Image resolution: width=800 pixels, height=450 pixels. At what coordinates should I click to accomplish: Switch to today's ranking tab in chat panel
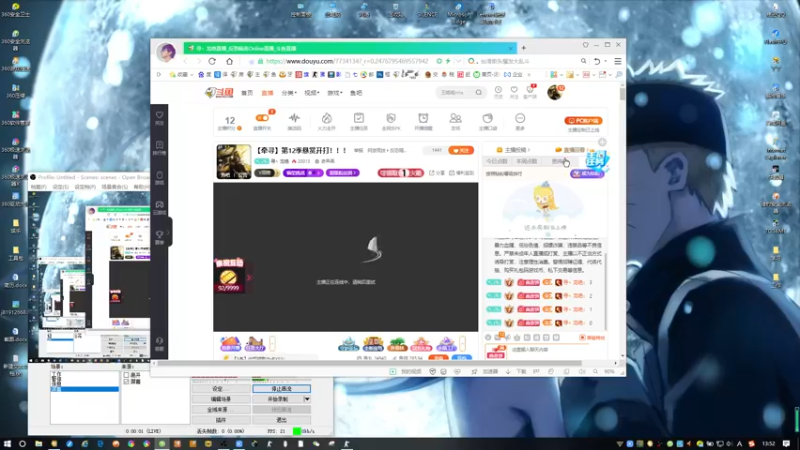click(496, 161)
